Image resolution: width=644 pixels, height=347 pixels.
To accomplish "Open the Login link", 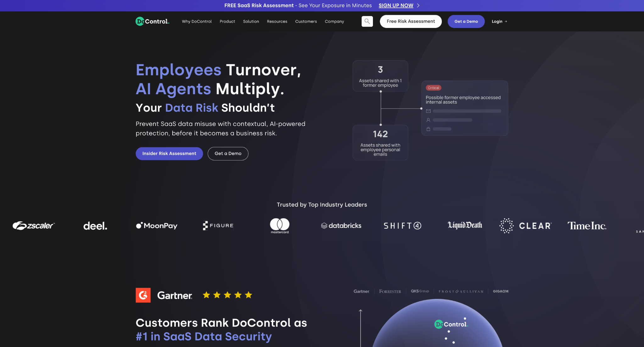I will (x=499, y=21).
